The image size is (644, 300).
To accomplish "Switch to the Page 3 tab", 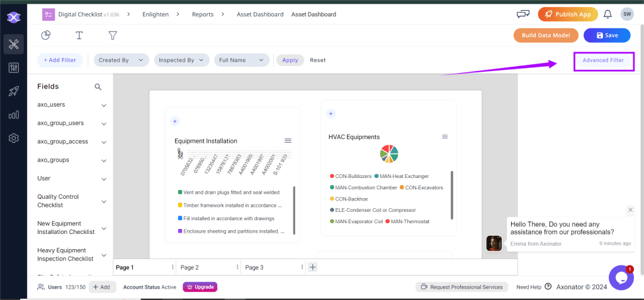I will point(254,267).
